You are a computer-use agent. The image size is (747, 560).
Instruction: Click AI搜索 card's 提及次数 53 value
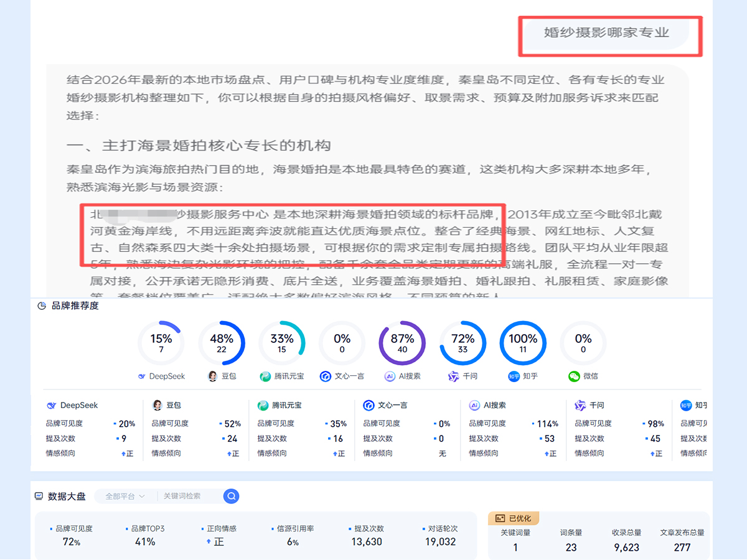(549, 439)
